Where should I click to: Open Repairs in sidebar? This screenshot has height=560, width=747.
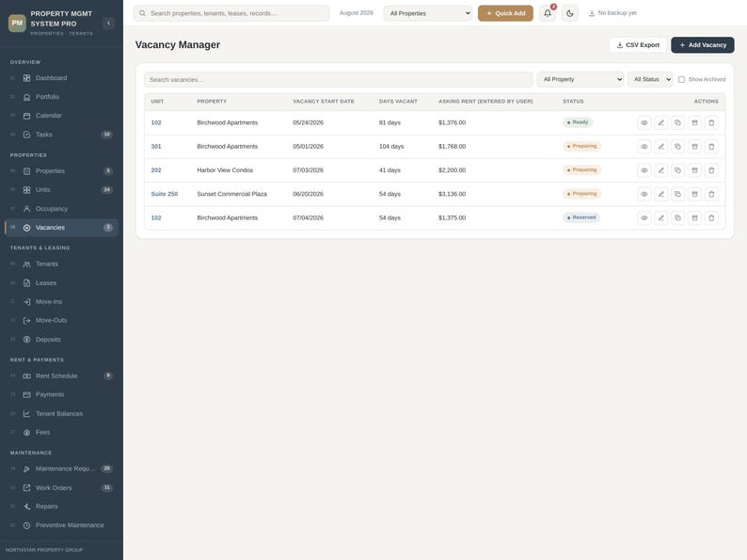(x=61, y=506)
